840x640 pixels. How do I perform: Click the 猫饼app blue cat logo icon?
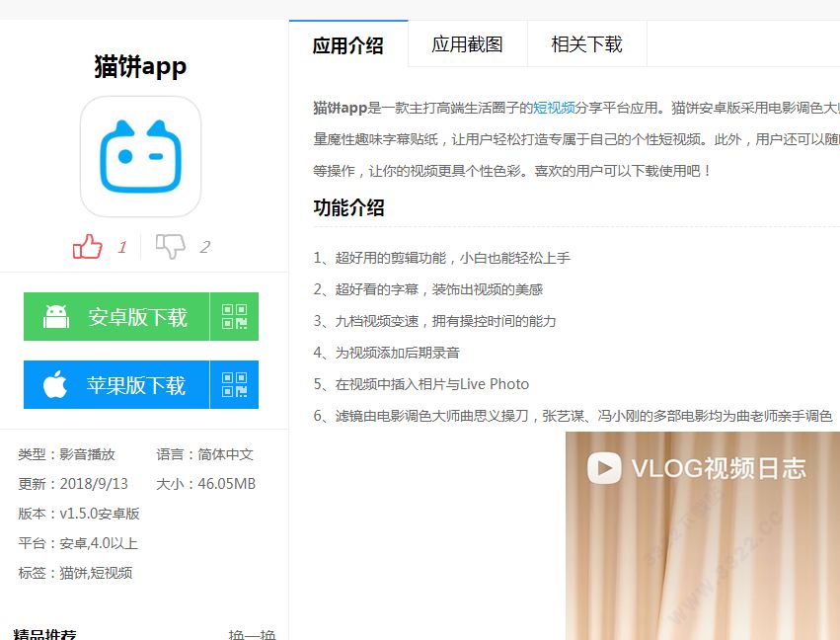(140, 156)
